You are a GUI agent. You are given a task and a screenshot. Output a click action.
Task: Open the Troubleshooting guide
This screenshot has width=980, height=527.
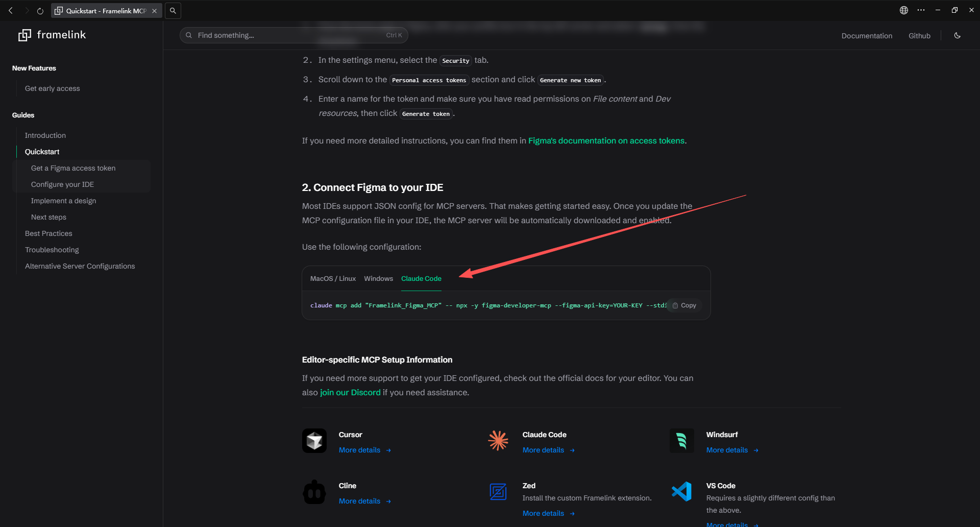[52, 250]
